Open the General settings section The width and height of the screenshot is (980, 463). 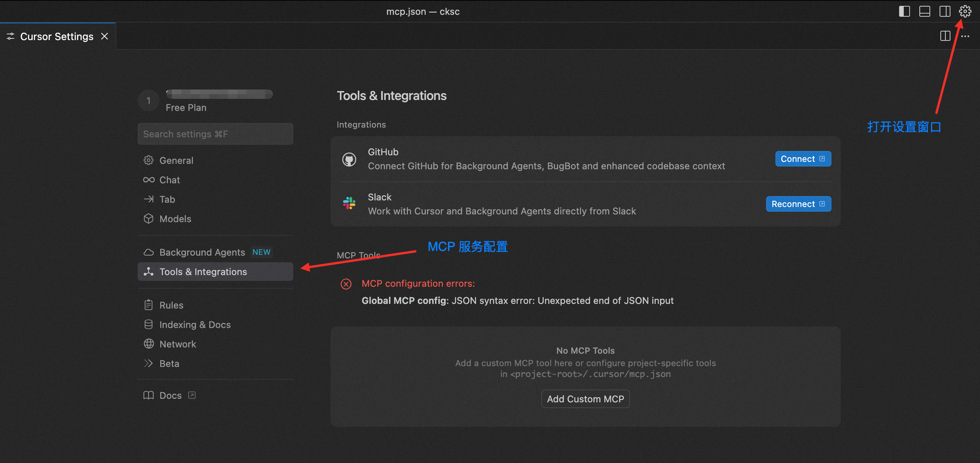click(x=176, y=160)
